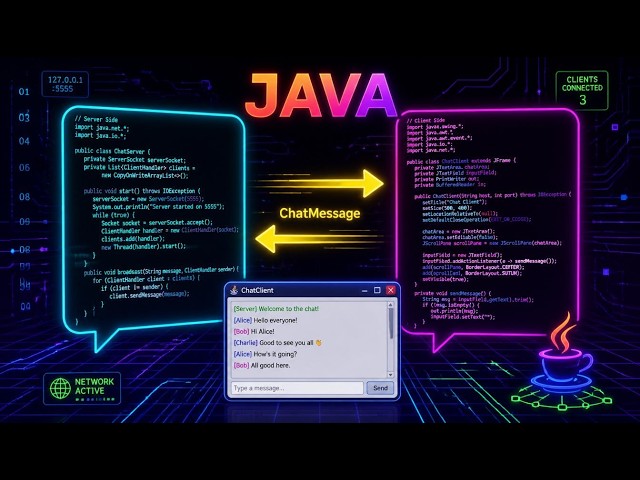Click the 'CLIENTS CONNECTED 3' badge
The width and height of the screenshot is (640, 480).
click(582, 91)
